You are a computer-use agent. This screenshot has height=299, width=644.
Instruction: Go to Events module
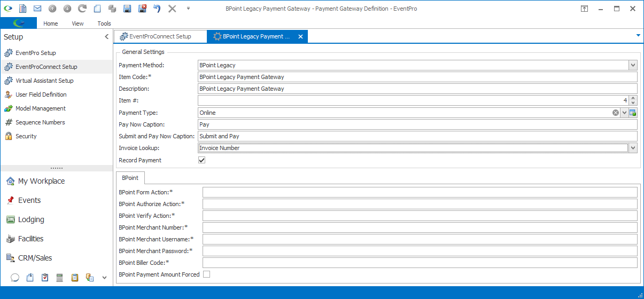(56, 200)
